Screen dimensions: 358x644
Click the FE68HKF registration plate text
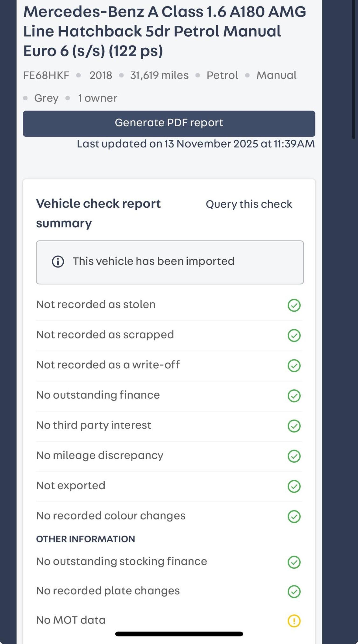point(46,75)
